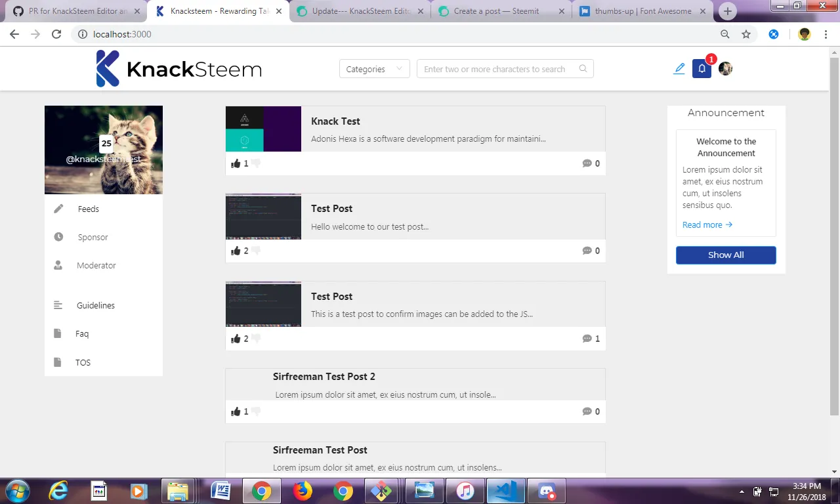Open Guidelines from the sidebar
840x504 pixels.
click(96, 305)
